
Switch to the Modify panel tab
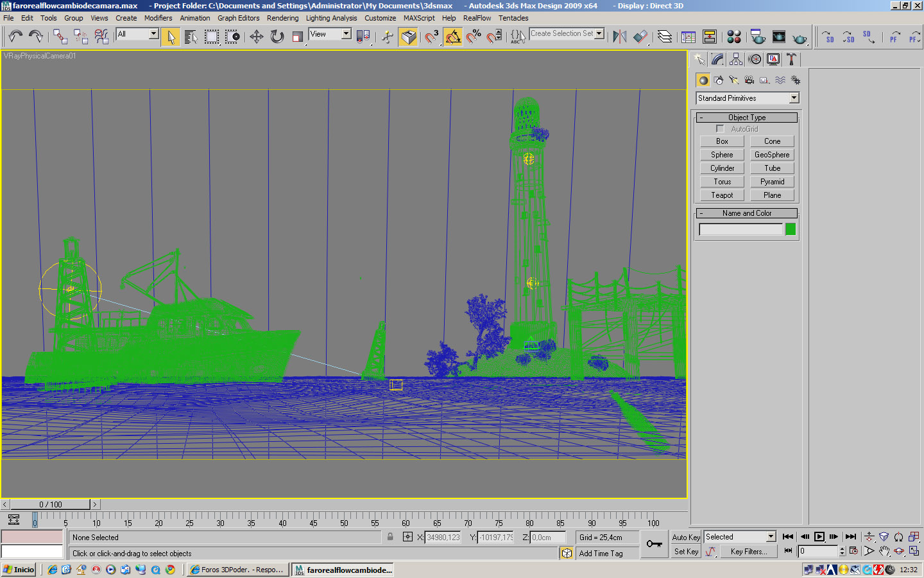pos(717,59)
